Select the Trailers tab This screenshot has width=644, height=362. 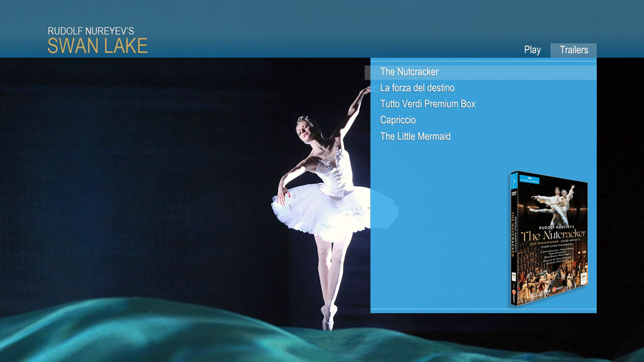(574, 50)
